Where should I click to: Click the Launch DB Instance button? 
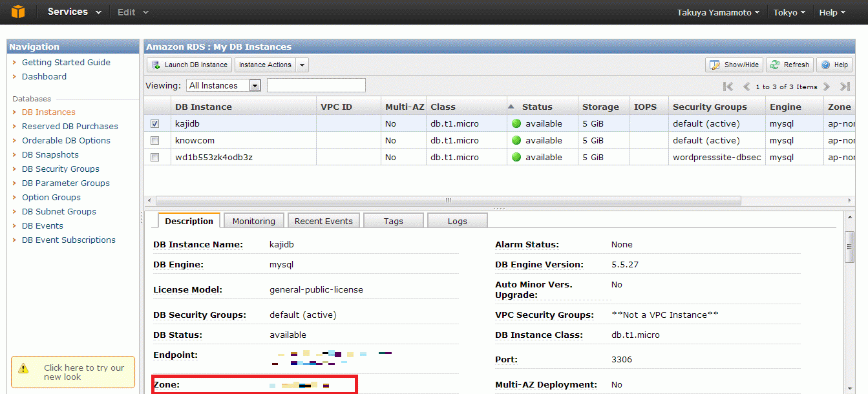[189, 65]
